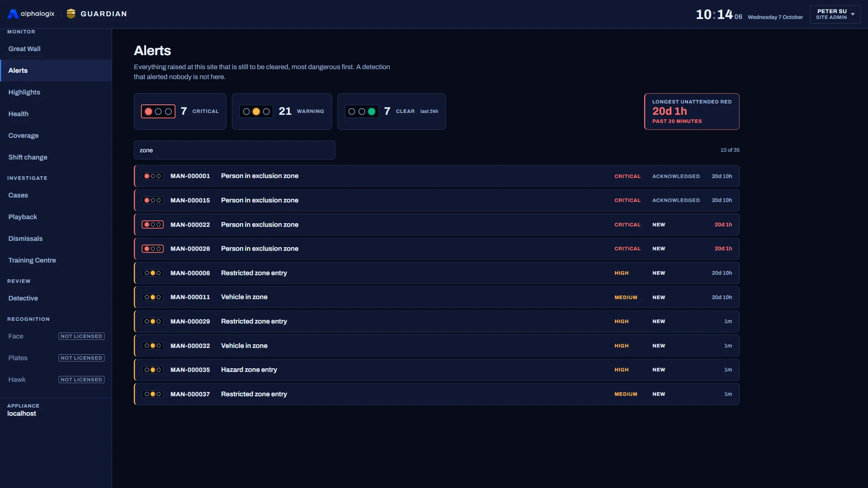Click NOT LICENSED badge beside Plates
Viewport: 868px width, 488px height.
81,358
